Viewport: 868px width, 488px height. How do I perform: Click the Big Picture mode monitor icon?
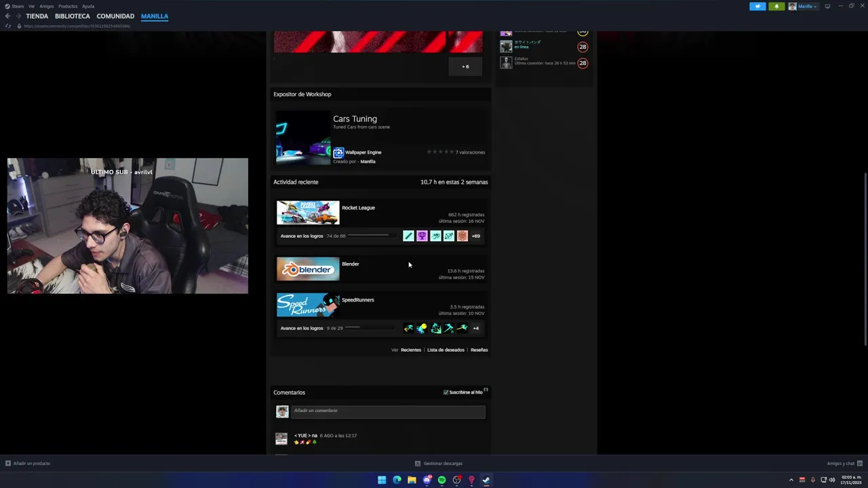click(x=827, y=6)
